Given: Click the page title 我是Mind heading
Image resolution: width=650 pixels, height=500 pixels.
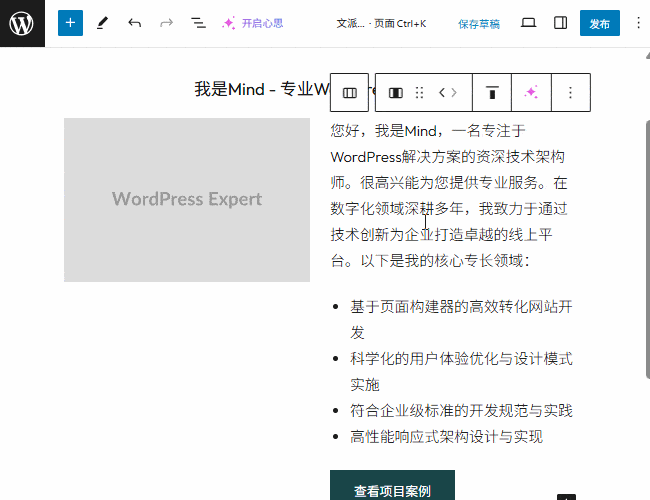Looking at the screenshot, I should (x=262, y=90).
